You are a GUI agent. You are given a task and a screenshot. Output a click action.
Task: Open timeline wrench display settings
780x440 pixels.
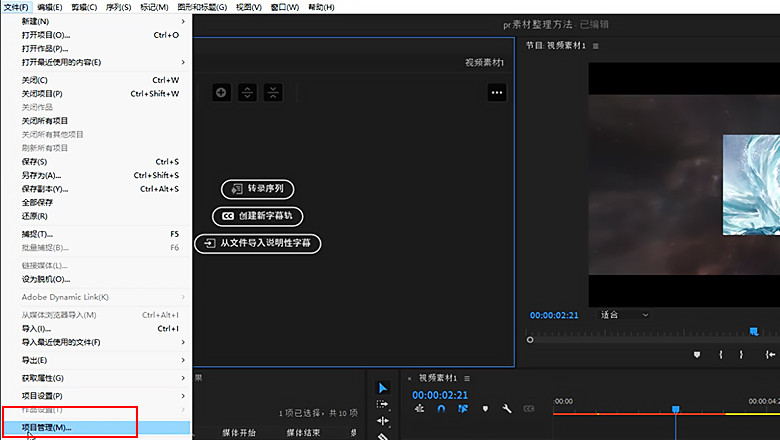coord(507,408)
